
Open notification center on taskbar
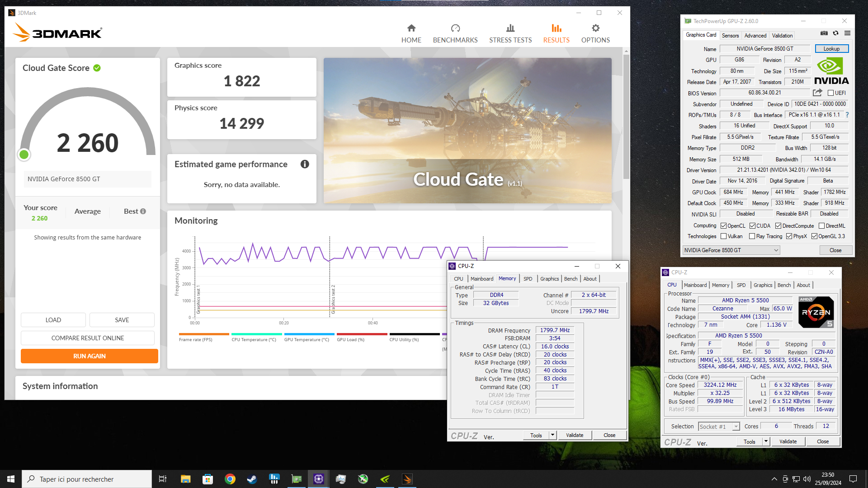coord(853,479)
